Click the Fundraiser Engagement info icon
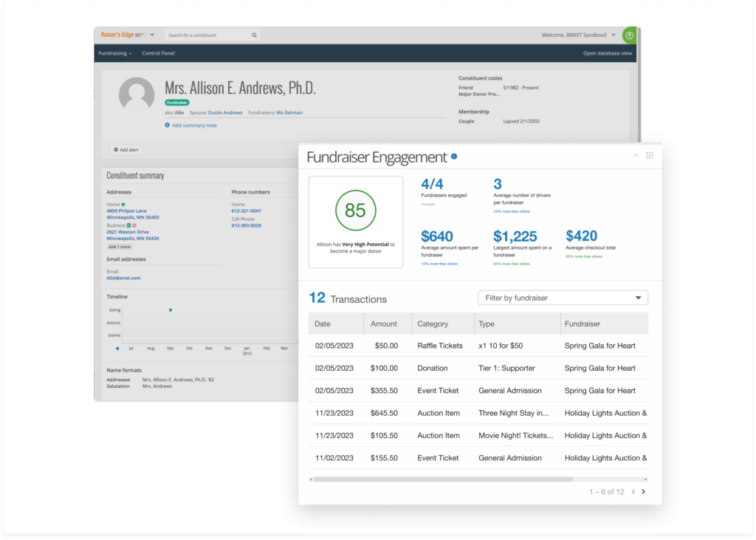The height and width of the screenshot is (540, 756). point(454,157)
